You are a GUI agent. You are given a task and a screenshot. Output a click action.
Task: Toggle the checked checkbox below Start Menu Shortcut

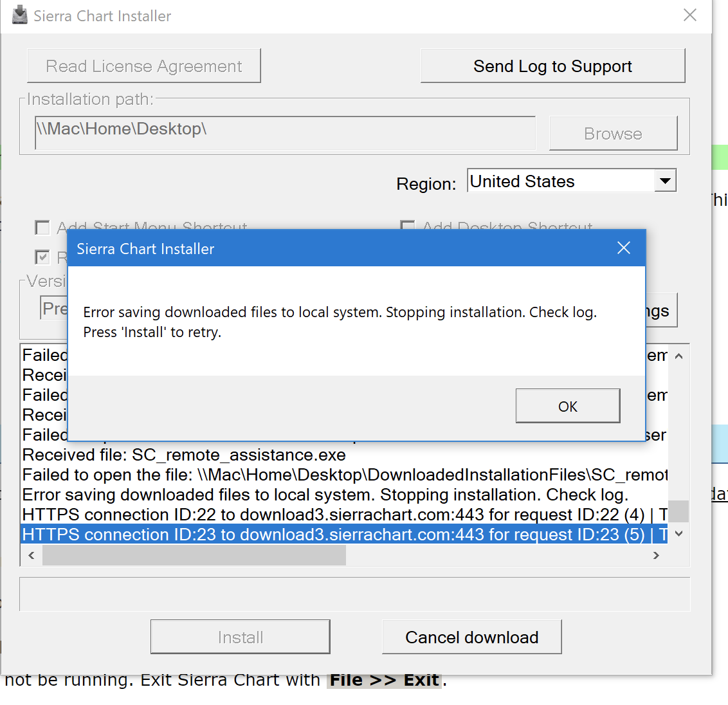pyautogui.click(x=42, y=257)
